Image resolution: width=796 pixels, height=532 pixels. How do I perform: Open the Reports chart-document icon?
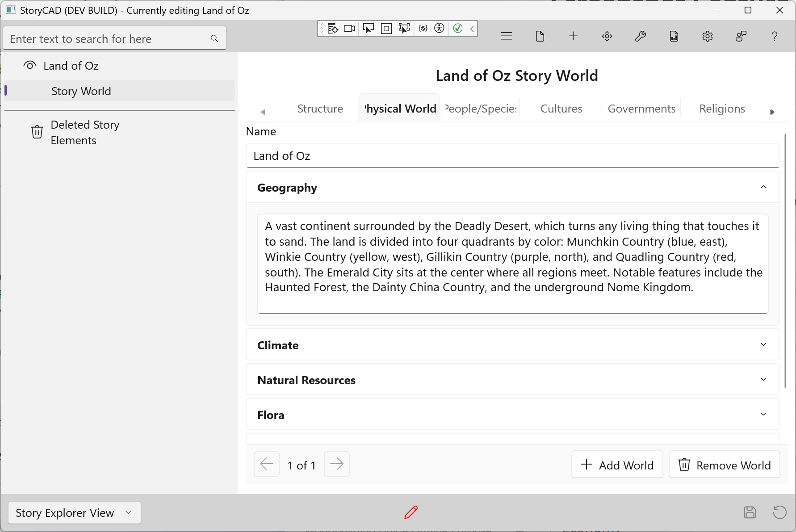pos(674,36)
